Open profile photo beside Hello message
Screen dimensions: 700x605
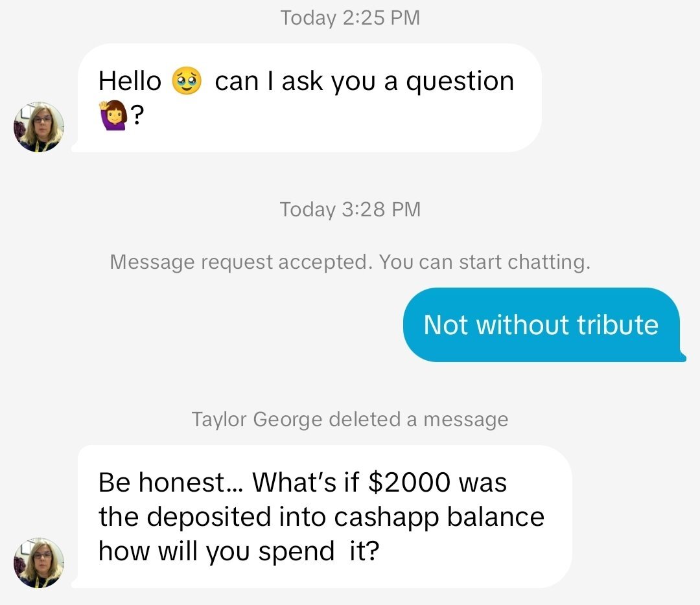[39, 127]
